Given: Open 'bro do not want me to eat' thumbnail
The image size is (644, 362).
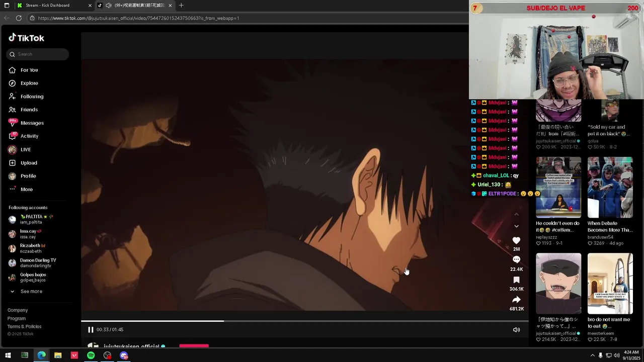Looking at the screenshot, I should point(610,283).
